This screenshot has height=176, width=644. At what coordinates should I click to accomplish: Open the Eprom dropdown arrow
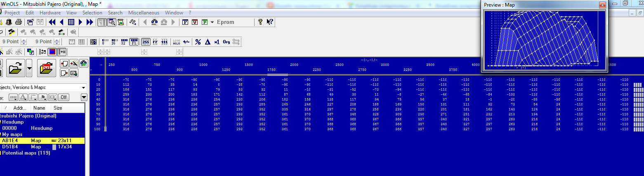[212, 22]
